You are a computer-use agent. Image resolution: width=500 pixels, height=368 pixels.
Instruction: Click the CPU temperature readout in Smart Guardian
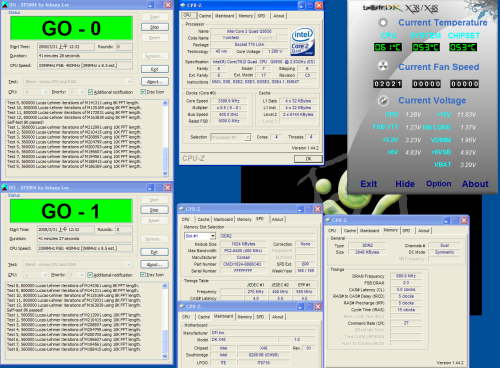(x=388, y=47)
